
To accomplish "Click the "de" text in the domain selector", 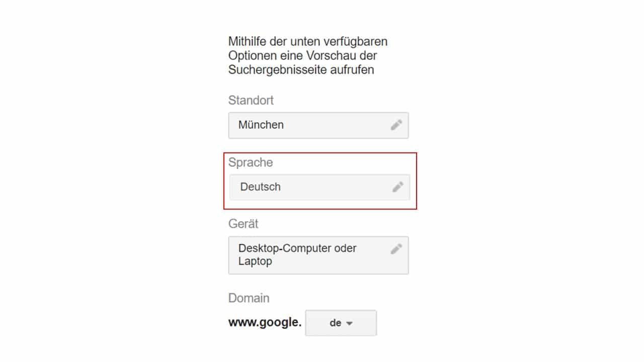I will [x=336, y=323].
